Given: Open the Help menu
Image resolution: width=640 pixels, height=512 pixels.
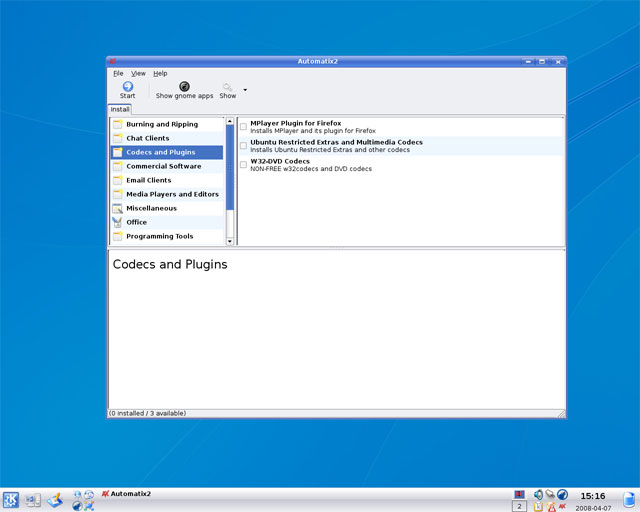Looking at the screenshot, I should point(160,73).
